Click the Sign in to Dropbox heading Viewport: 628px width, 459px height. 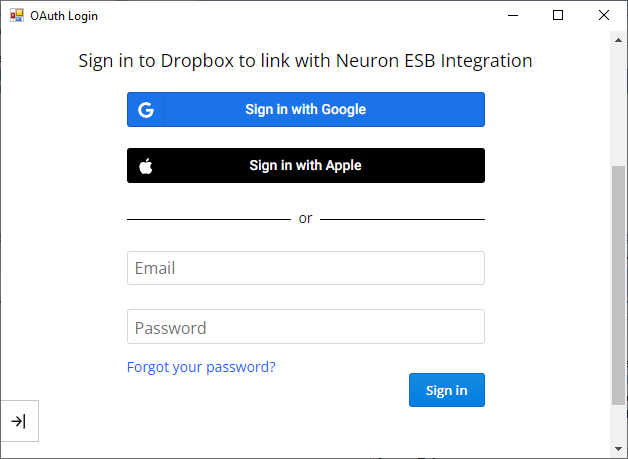[305, 61]
